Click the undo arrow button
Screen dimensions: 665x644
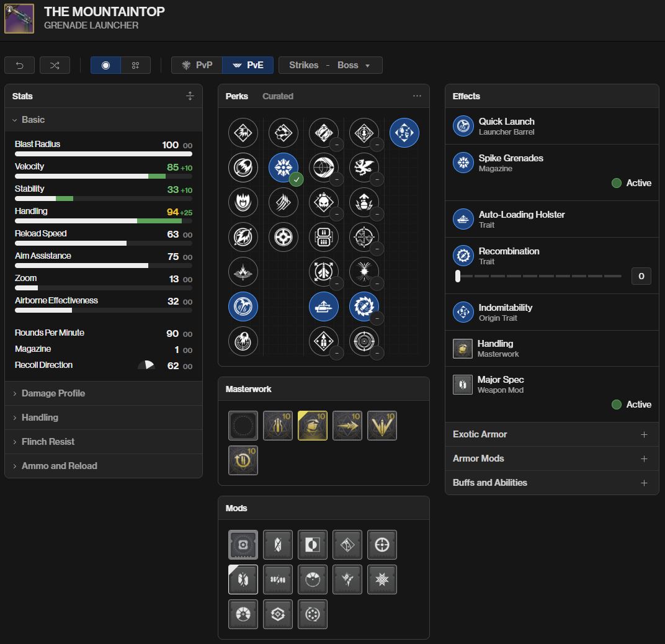point(19,65)
